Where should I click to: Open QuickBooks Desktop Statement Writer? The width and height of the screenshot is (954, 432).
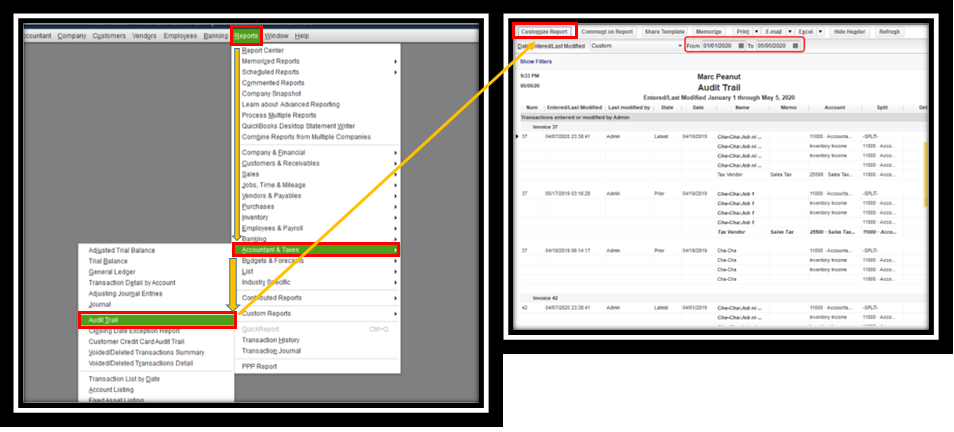click(x=298, y=126)
